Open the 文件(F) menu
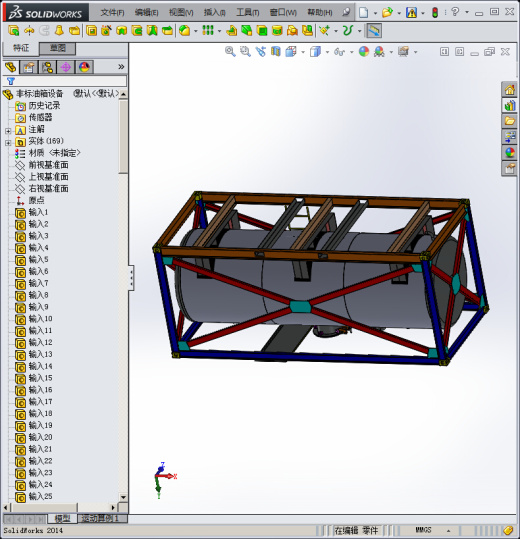The image size is (520, 539). 112,13
